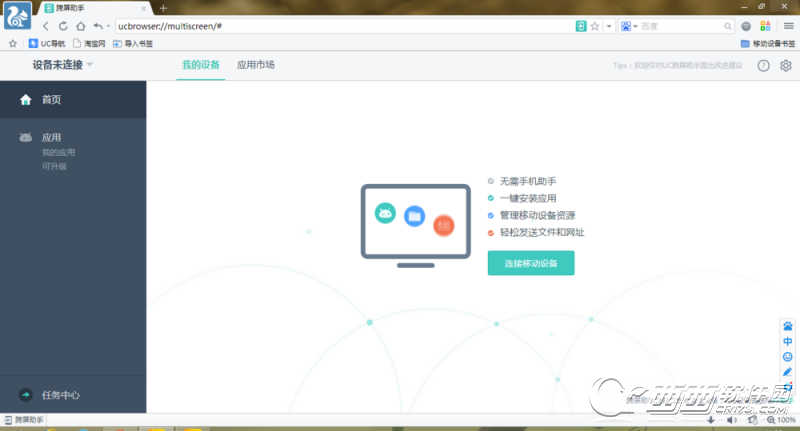Open the settings gear icon
800x431 pixels.
pos(786,65)
